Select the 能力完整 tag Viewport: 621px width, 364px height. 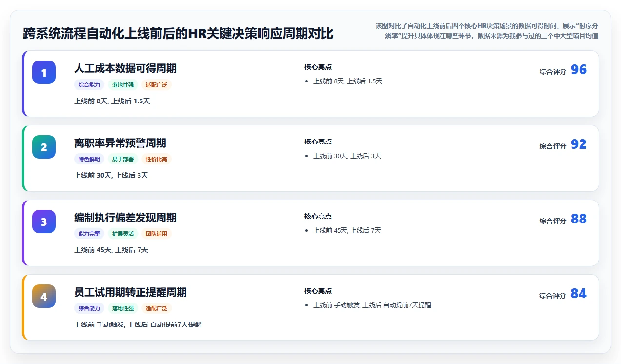click(89, 234)
